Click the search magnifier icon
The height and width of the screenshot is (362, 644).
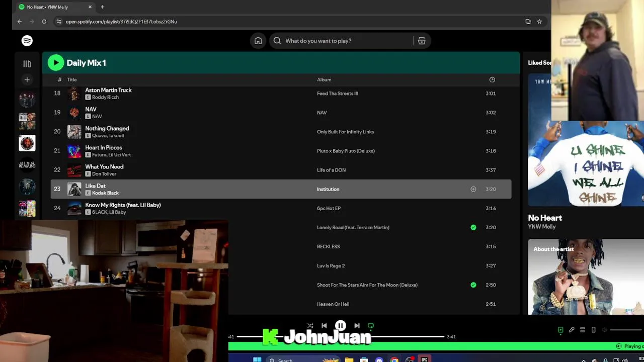277,41
